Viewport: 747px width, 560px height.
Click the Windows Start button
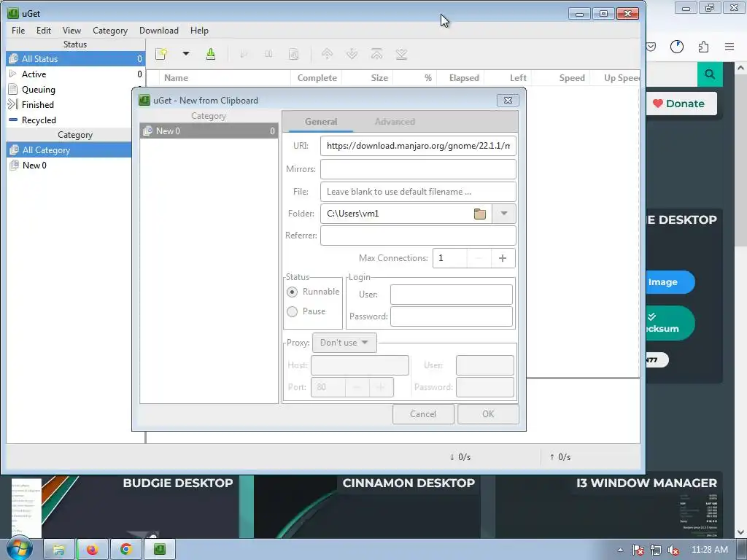coord(20,549)
